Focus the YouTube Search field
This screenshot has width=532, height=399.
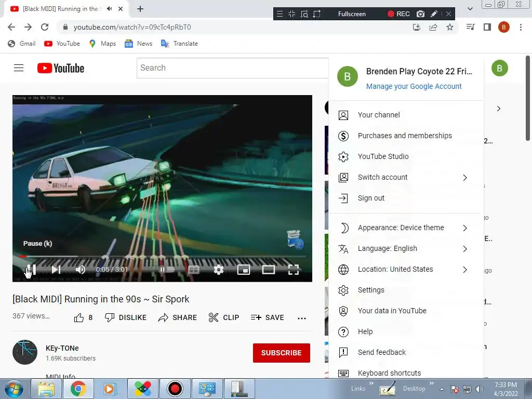tap(232, 68)
